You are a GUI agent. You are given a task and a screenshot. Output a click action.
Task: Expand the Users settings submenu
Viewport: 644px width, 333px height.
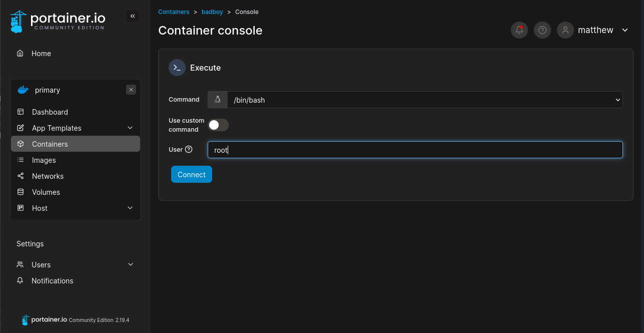coord(131,264)
